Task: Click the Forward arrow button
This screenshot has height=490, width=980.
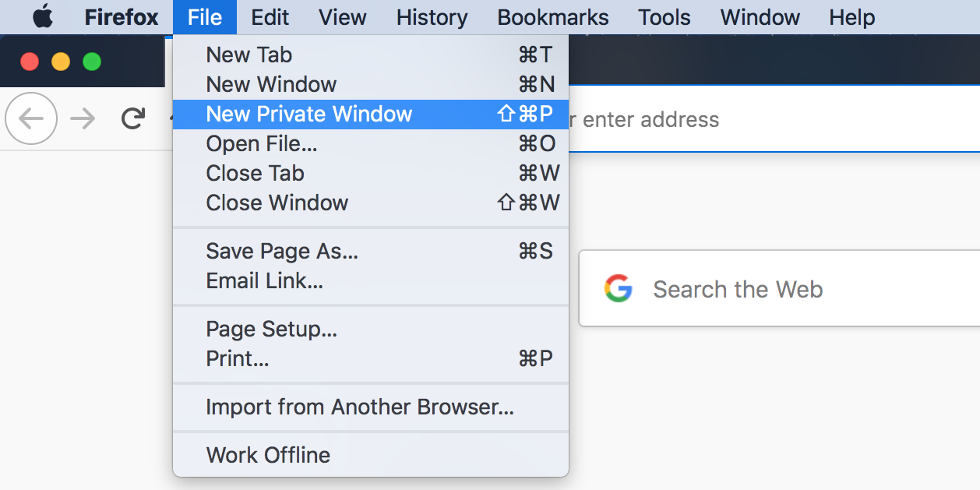Action: pyautogui.click(x=82, y=118)
